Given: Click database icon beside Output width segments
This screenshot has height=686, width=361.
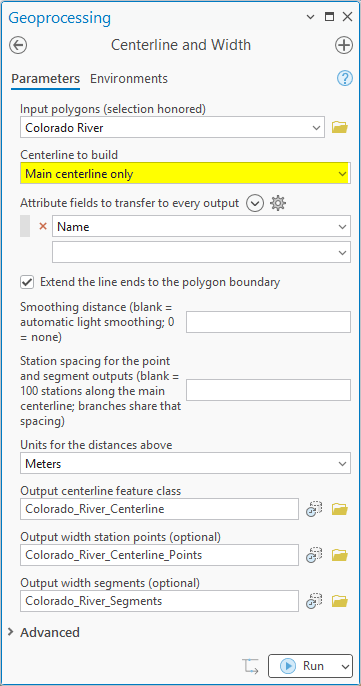Looking at the screenshot, I should point(314,601).
